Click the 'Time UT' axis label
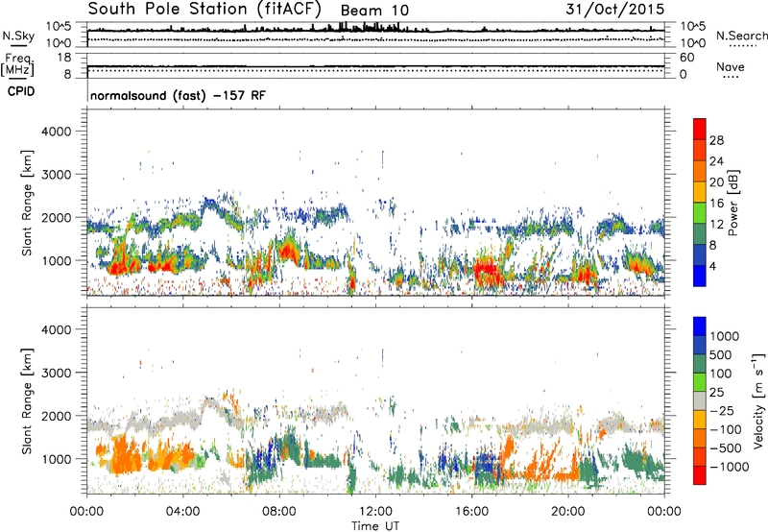768x532 pixels. [x=375, y=526]
